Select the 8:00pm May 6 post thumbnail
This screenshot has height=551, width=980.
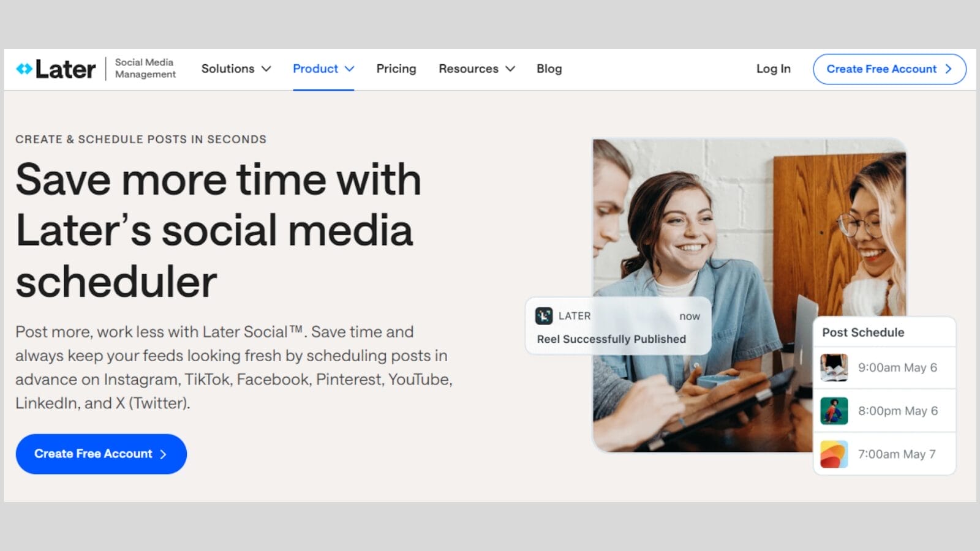[x=834, y=411]
